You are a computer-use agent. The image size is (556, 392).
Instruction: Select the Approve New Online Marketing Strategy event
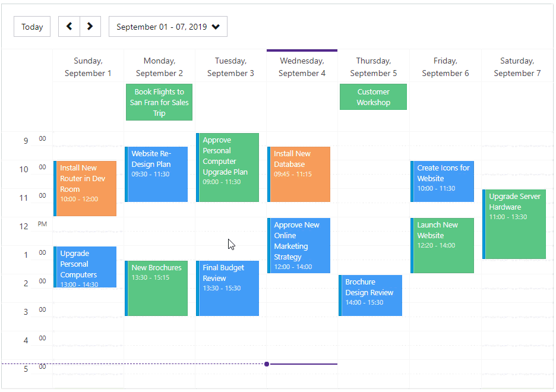(300, 245)
